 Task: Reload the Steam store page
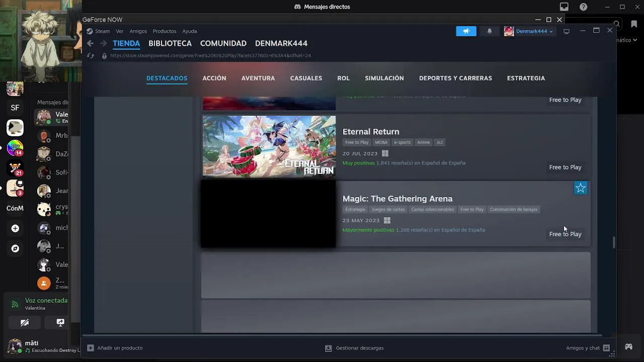(91, 56)
